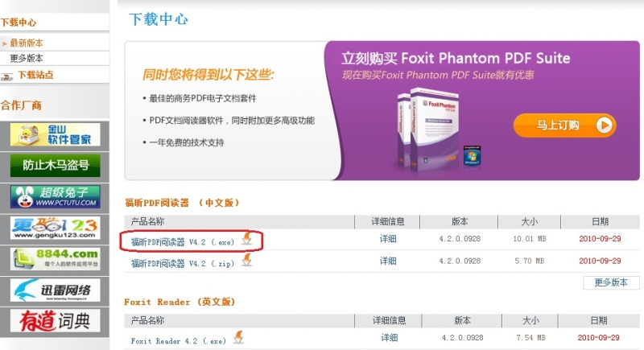Click the Foxit Phantom product box image
Image resolution: width=644 pixels, height=350 pixels.
429,128
